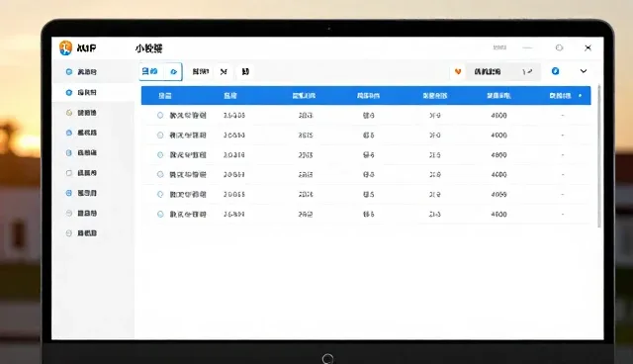Viewport: 633px width, 364px height.
Task: Click the name text in the sixth table row
Action: point(188,214)
